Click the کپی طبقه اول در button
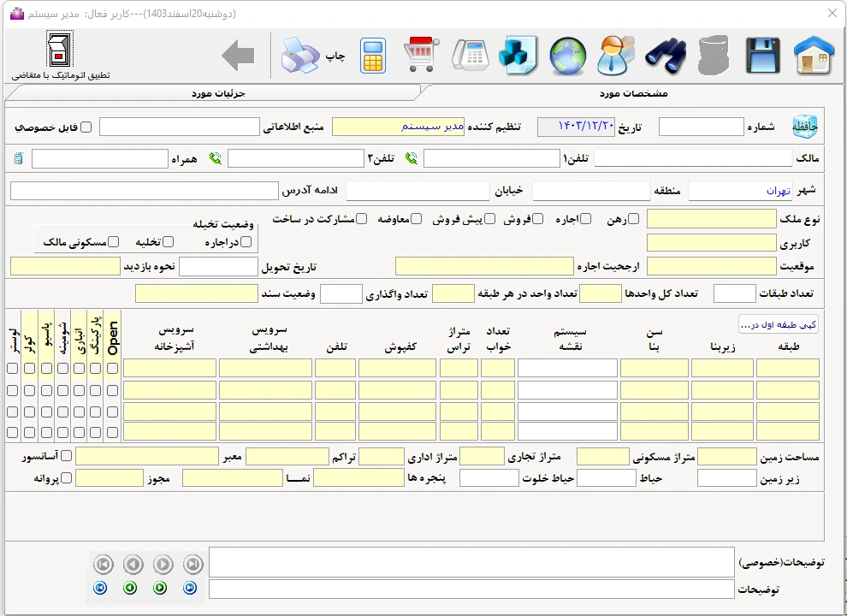847x616 pixels. [778, 325]
